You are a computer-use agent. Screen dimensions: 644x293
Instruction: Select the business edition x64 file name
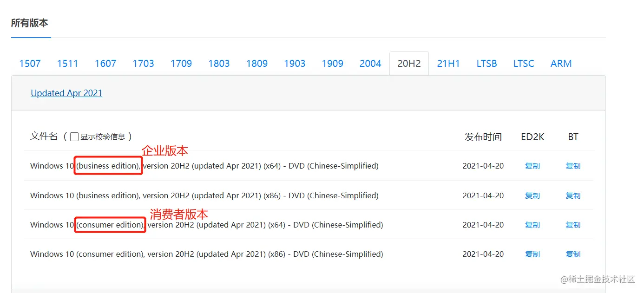tap(204, 166)
